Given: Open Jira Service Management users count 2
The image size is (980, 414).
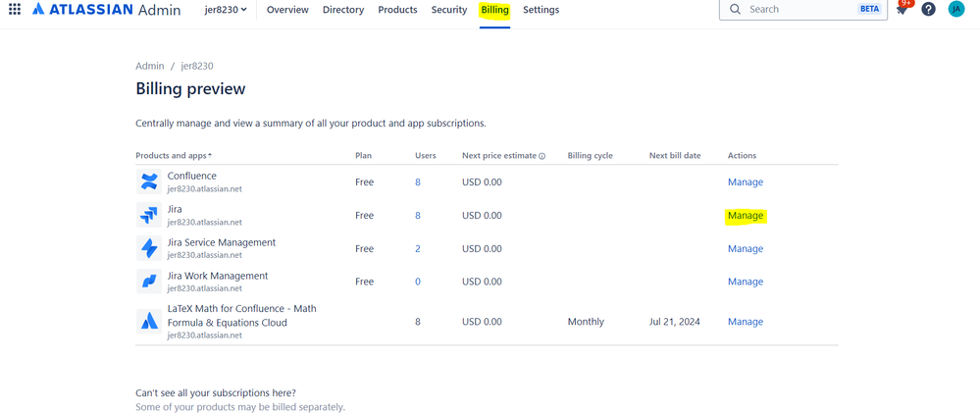Looking at the screenshot, I should coord(418,248).
